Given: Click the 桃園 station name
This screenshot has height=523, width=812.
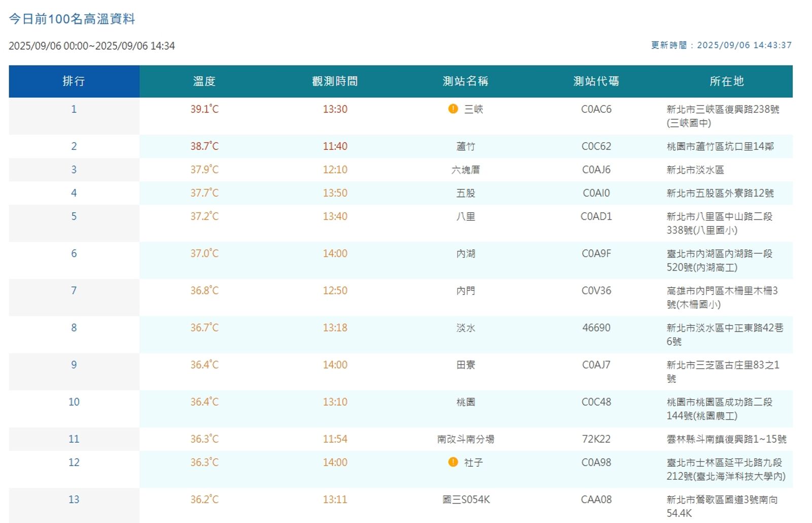Looking at the screenshot, I should click(x=465, y=402).
